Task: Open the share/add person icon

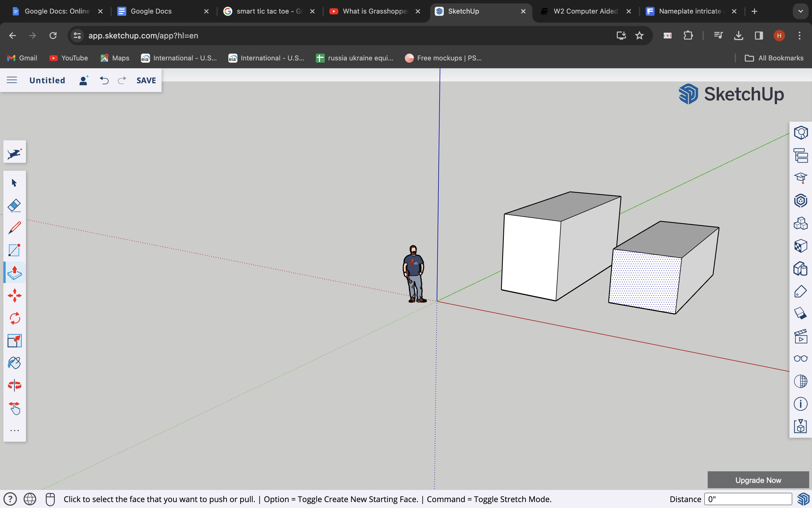Action: click(83, 80)
